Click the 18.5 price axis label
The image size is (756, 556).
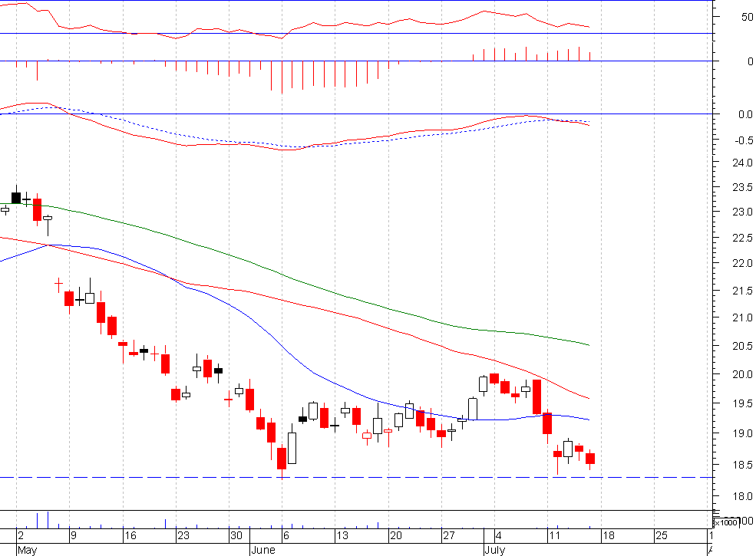(742, 466)
